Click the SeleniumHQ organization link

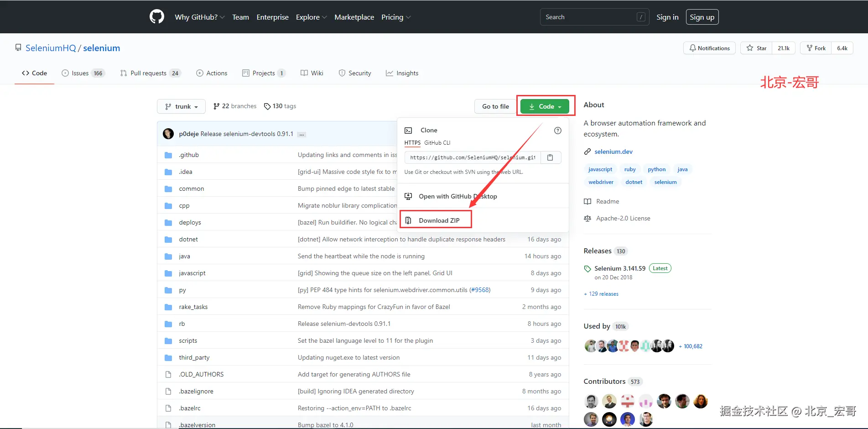pyautogui.click(x=51, y=48)
